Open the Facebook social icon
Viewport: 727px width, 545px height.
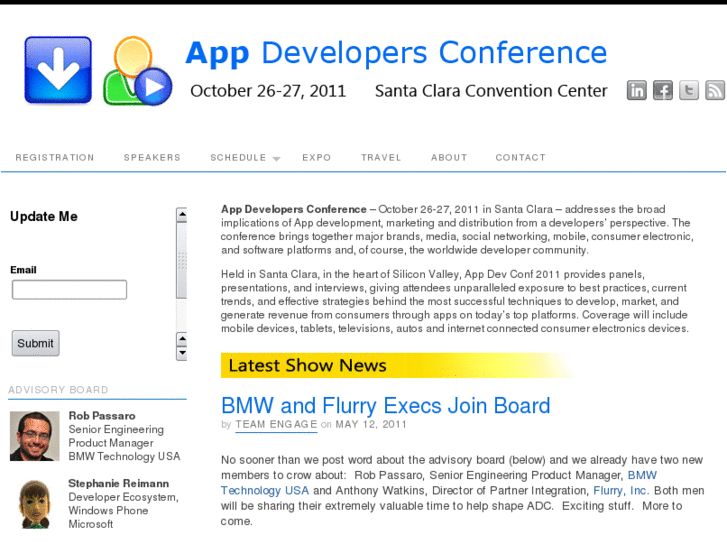coord(663,90)
